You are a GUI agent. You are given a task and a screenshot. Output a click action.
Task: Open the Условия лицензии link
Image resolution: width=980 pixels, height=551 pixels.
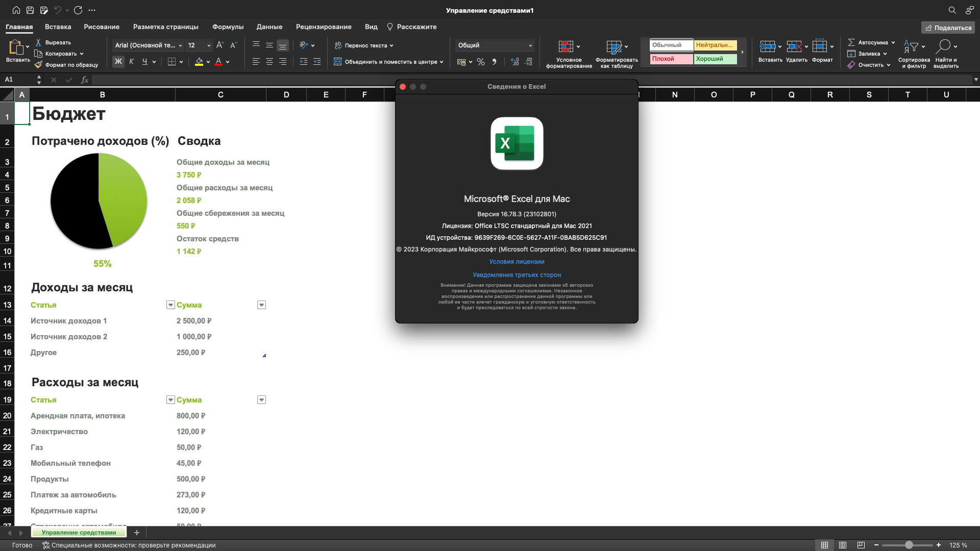point(517,262)
